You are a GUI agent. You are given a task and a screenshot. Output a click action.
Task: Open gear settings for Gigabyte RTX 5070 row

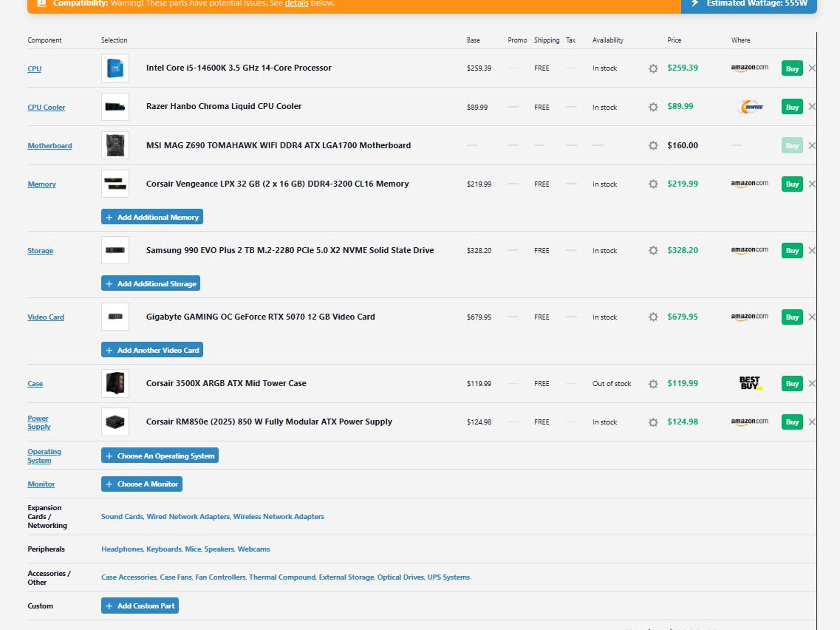pos(653,317)
